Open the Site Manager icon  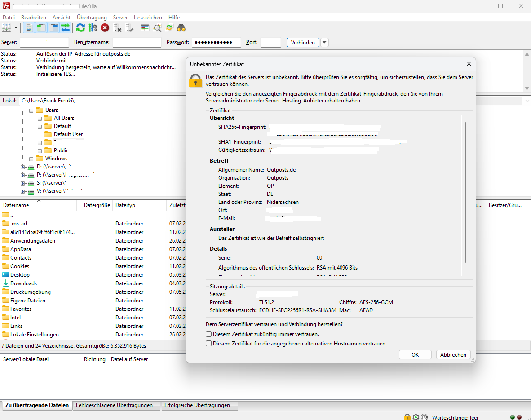7,28
